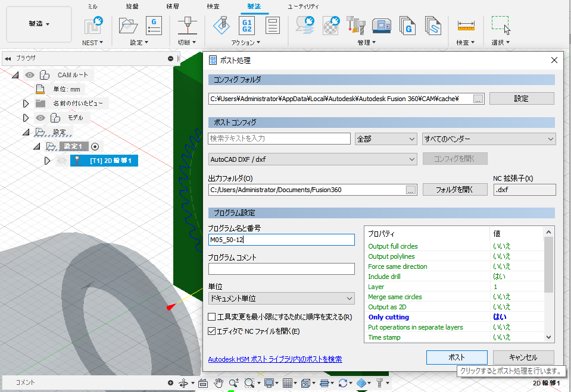
Task: Open Autodesk HSM post library link
Action: (x=275, y=359)
